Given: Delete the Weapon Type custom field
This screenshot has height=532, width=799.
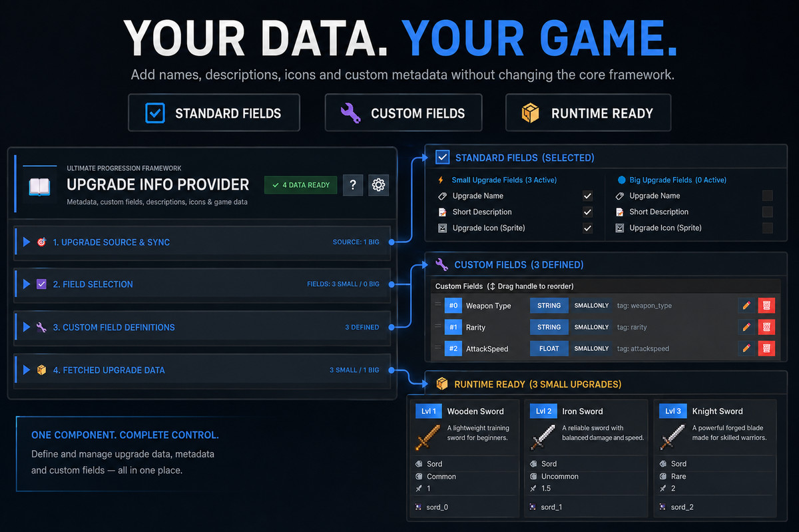Looking at the screenshot, I should coord(766,306).
